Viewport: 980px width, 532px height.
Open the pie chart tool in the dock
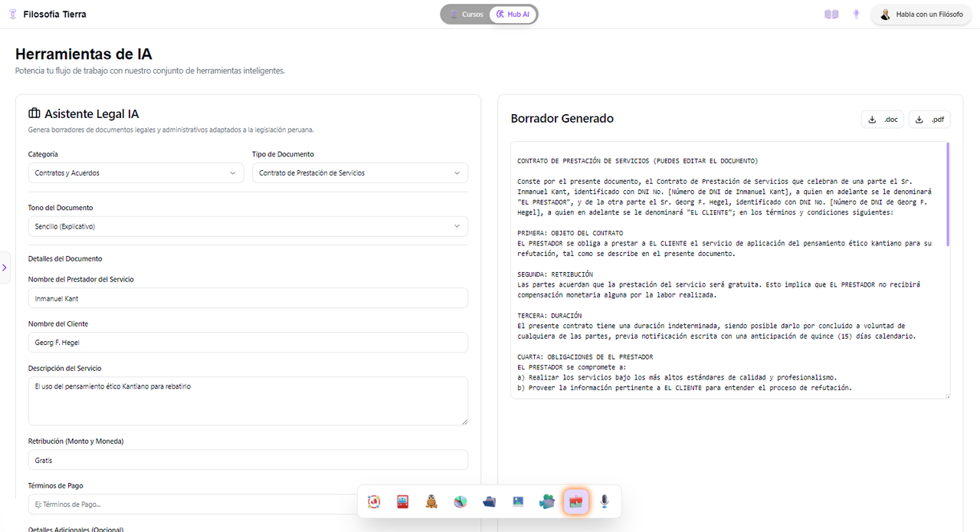tap(461, 501)
